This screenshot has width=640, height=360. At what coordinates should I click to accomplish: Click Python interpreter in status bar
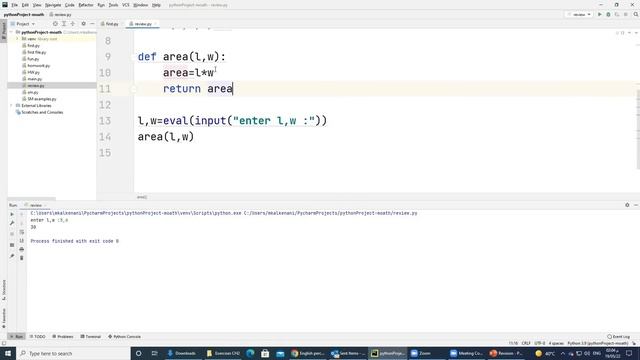pyautogui.click(x=598, y=343)
